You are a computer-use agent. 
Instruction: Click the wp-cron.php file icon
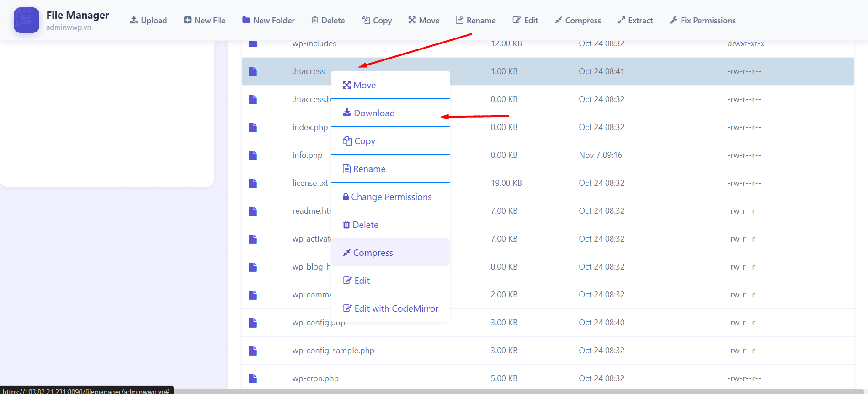coord(253,378)
